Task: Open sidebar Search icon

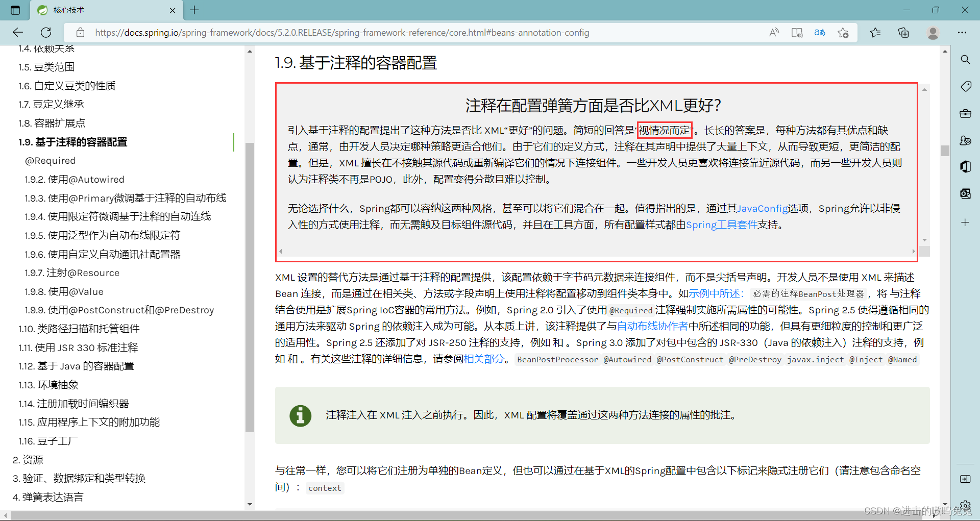Action: coord(965,60)
